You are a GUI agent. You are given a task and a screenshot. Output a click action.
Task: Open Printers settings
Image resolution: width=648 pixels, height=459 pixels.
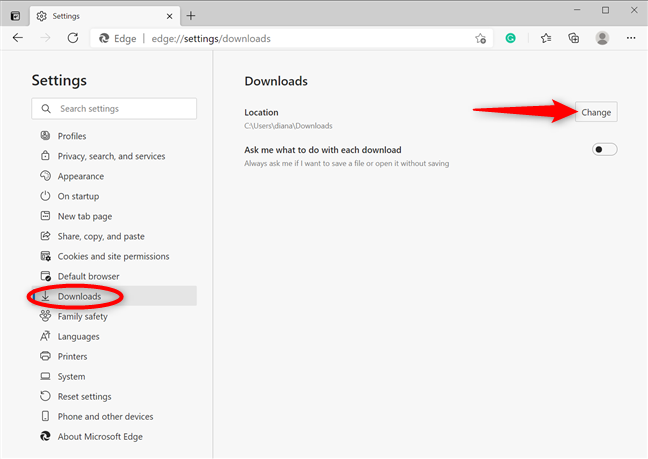tap(114, 357)
